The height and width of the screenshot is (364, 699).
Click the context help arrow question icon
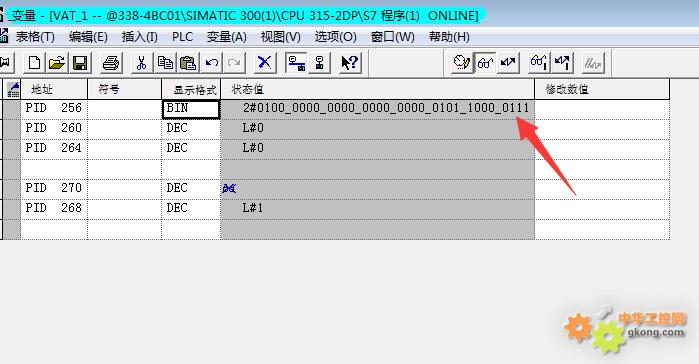(x=350, y=63)
